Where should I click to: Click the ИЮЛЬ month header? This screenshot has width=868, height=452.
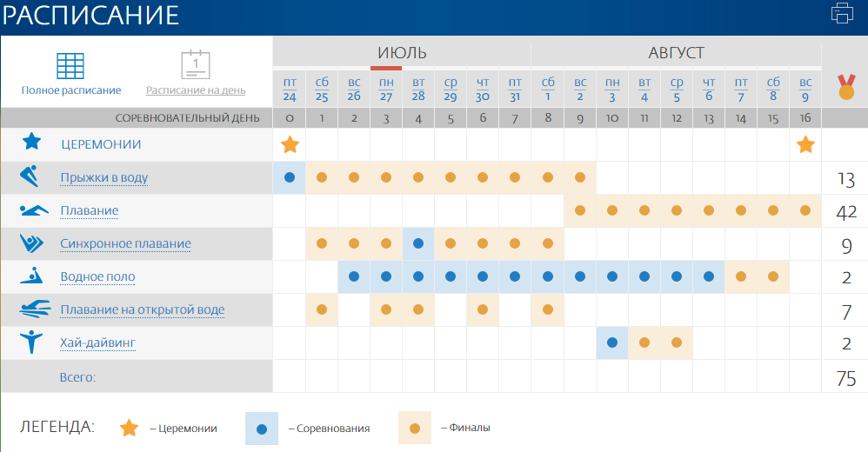point(402,53)
